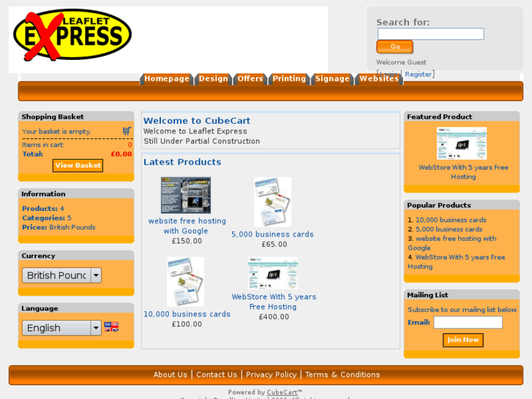
Task: Click the Leaflet Express logo
Action: 72,35
